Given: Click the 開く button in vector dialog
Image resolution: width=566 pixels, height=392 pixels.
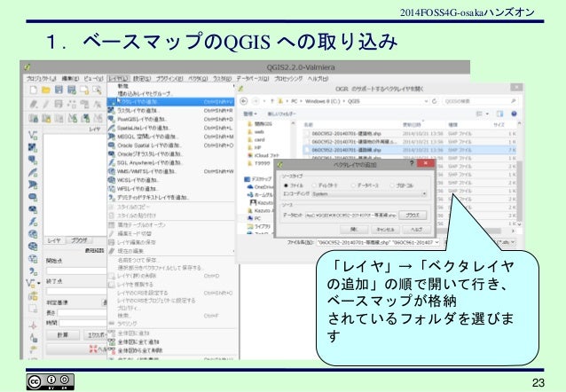Looking at the screenshot, I should (x=354, y=230).
